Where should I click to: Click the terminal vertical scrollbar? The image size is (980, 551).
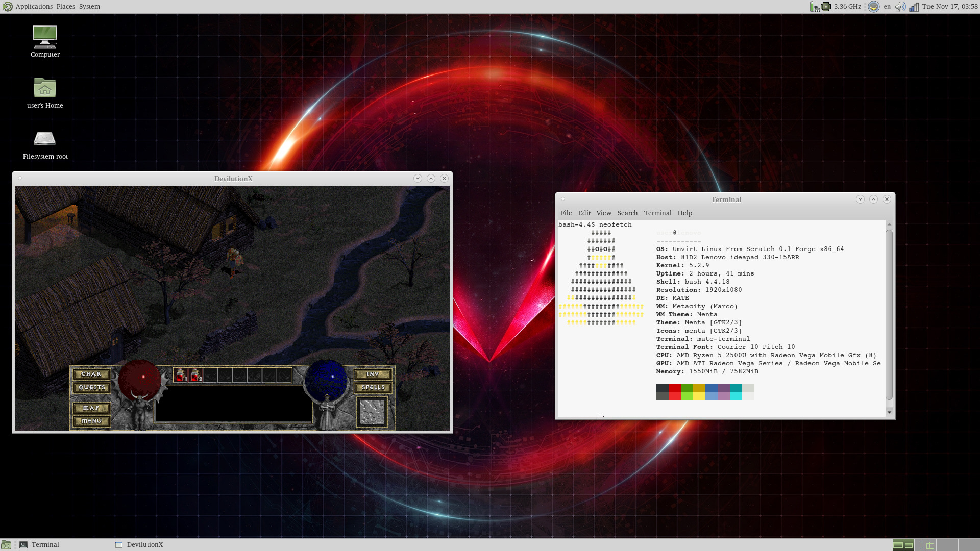889,315
